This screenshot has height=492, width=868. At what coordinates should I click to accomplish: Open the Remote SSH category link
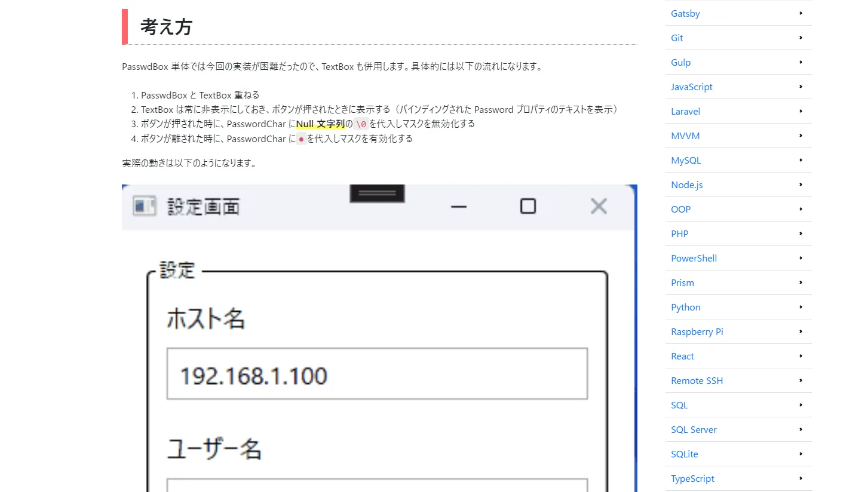[x=697, y=380]
